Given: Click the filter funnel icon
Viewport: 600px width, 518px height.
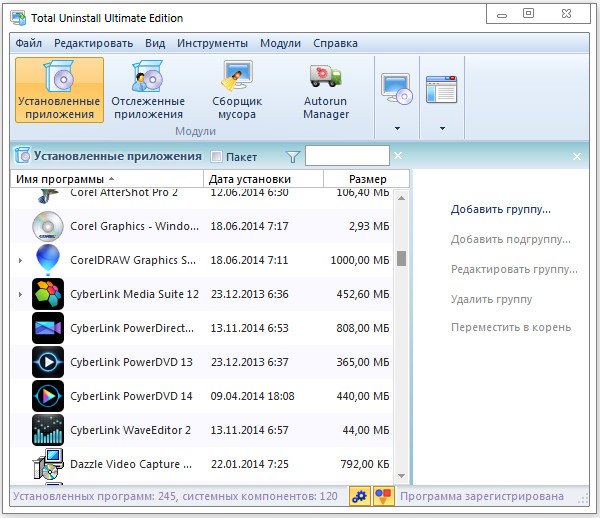Looking at the screenshot, I should click(x=292, y=157).
